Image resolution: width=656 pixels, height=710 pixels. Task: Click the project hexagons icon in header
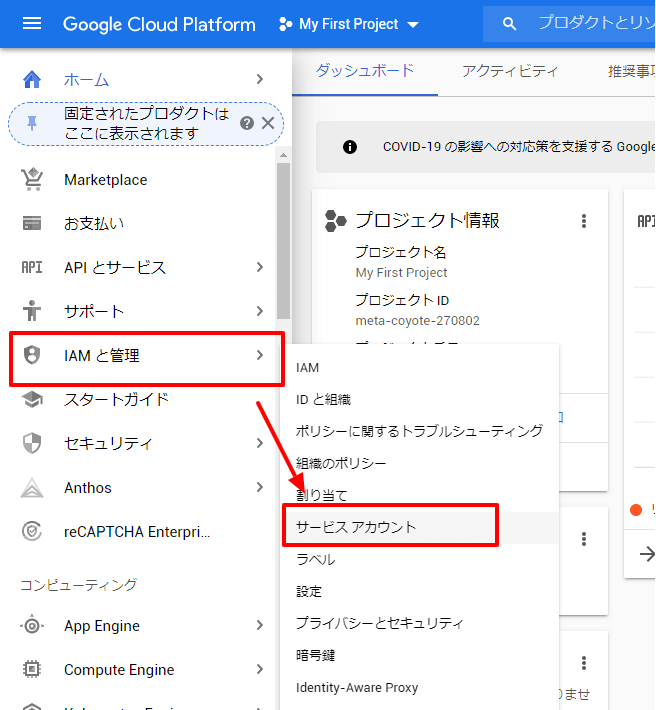(285, 24)
